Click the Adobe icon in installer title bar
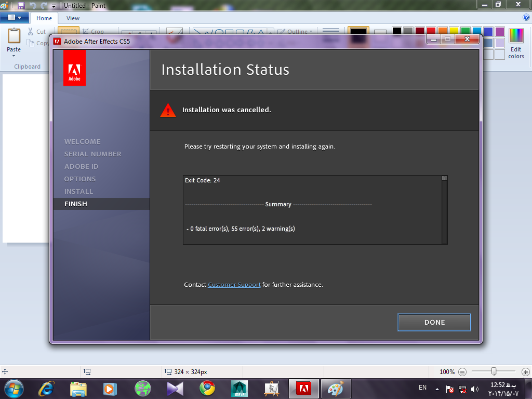This screenshot has height=399, width=532. [x=57, y=42]
